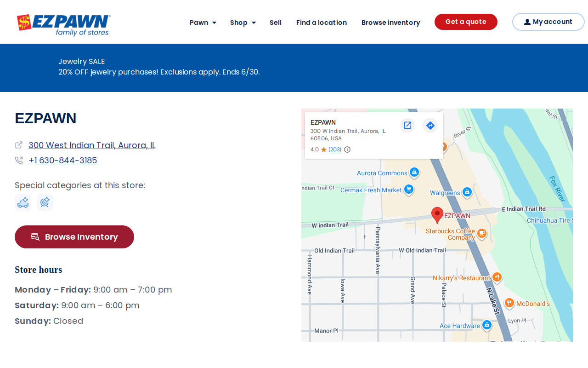The height and width of the screenshot is (368, 588).
Task: Expand the Shop dropdown menu
Action: pyautogui.click(x=243, y=23)
